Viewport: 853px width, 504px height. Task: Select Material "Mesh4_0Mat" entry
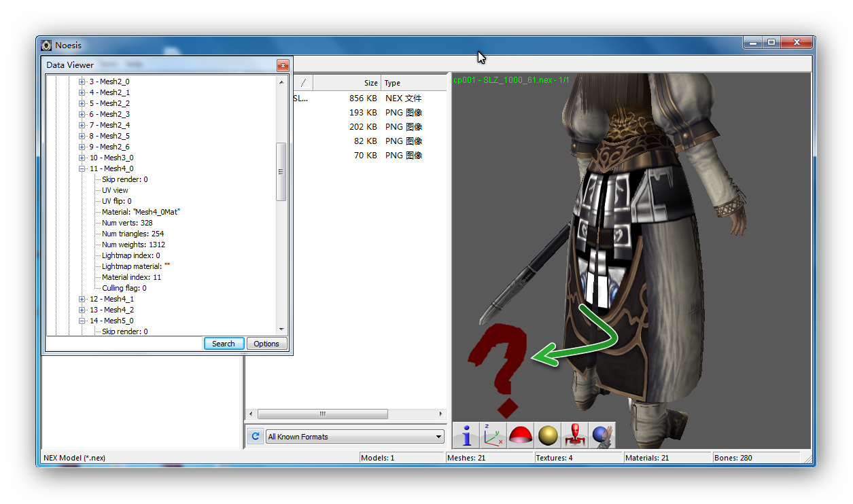141,212
